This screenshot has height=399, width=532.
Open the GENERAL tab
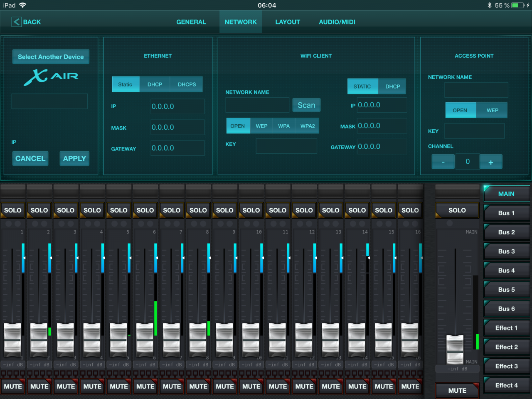[191, 22]
